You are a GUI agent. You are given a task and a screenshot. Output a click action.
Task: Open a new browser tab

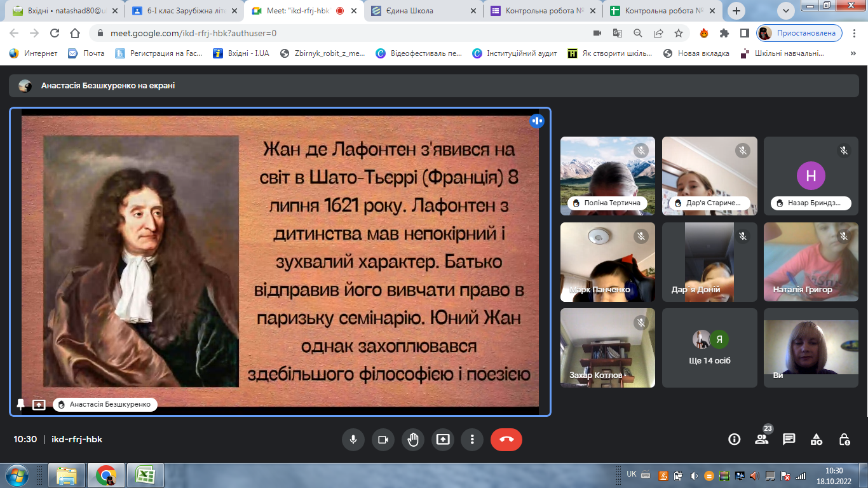(736, 11)
